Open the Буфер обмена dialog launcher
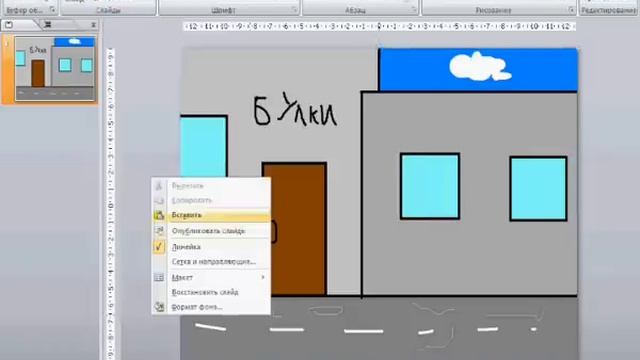The width and height of the screenshot is (640, 360). (52, 9)
